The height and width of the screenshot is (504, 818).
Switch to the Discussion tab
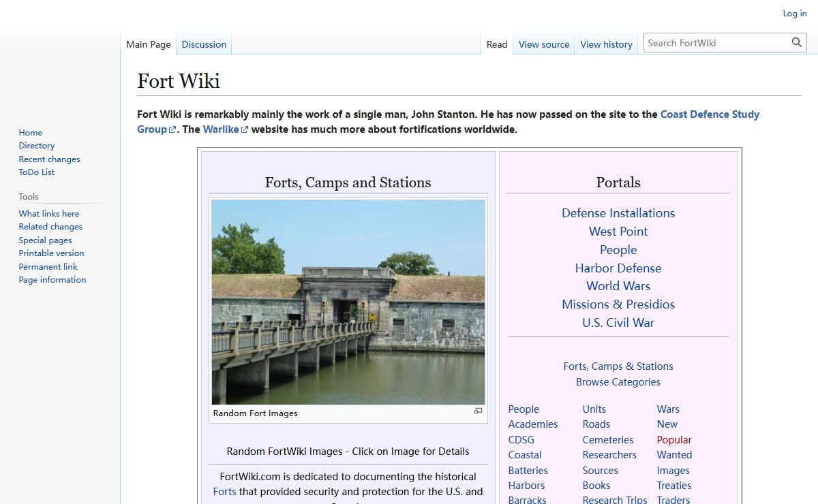[204, 44]
